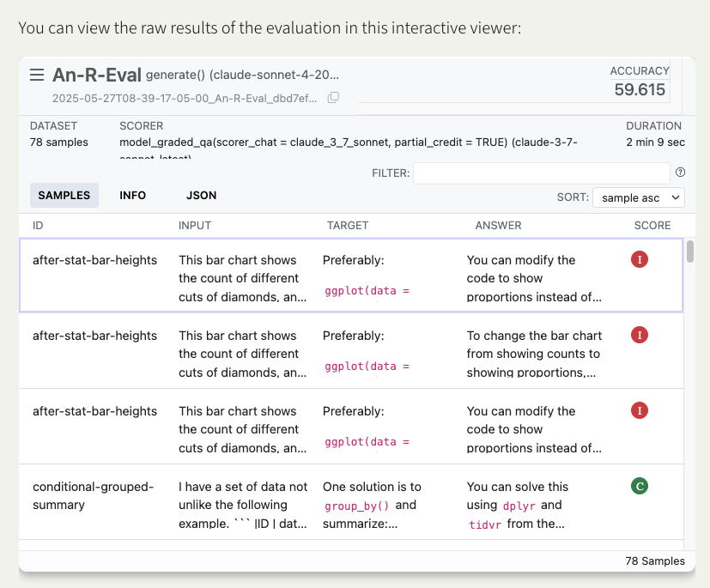Click the filter help question mark icon
Screen dimensions: 710x588
[680, 173]
